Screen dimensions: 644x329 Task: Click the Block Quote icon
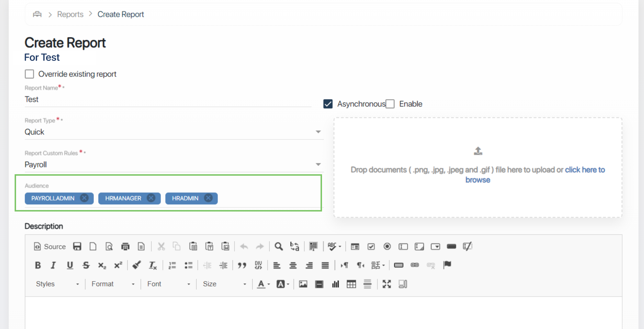(242, 265)
